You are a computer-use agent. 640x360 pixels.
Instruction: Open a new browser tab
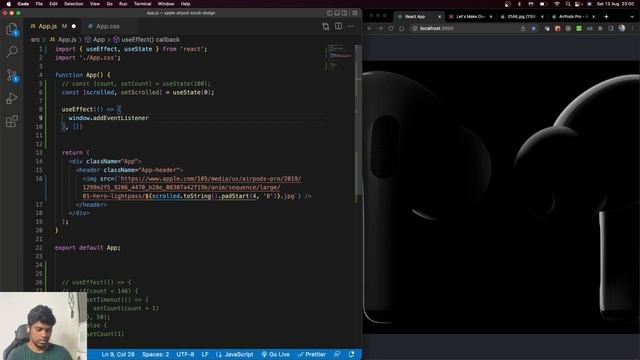click(x=606, y=17)
